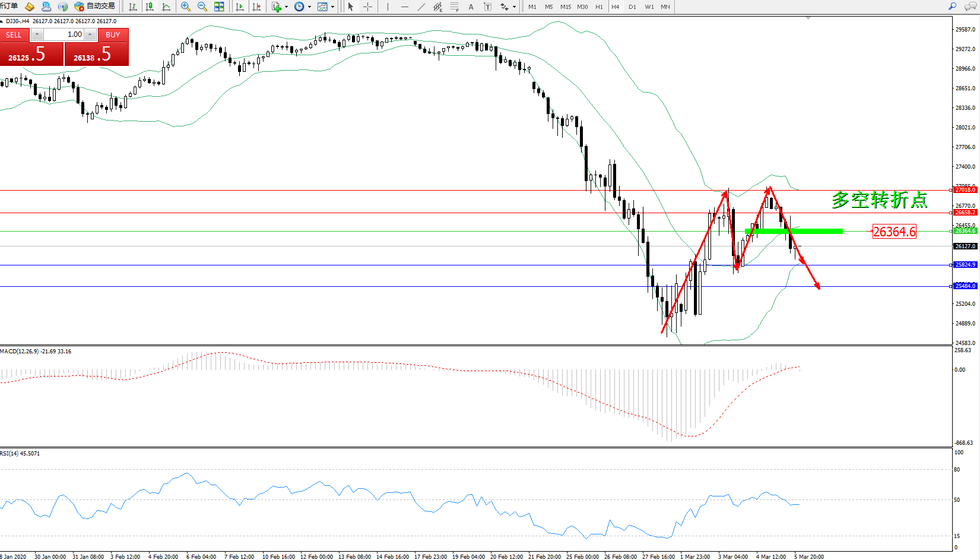The height and width of the screenshot is (560, 980).
Task: Click the green price zone bar on chart
Action: point(794,231)
